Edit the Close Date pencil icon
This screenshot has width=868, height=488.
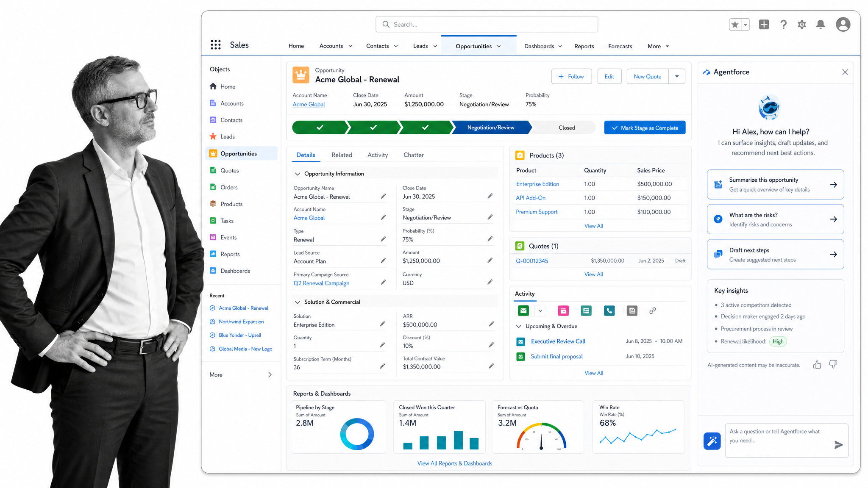490,196
